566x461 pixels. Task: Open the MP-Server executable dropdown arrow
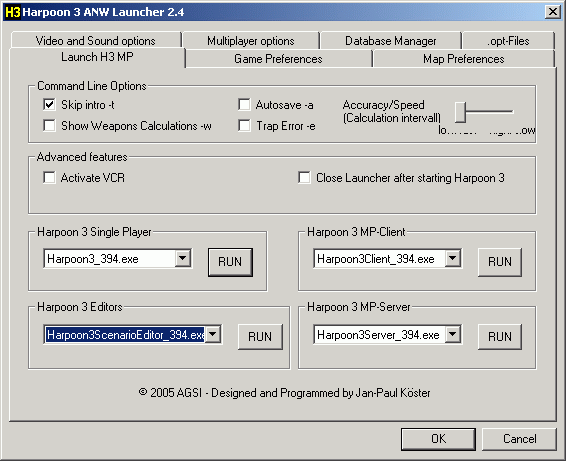[x=452, y=335]
